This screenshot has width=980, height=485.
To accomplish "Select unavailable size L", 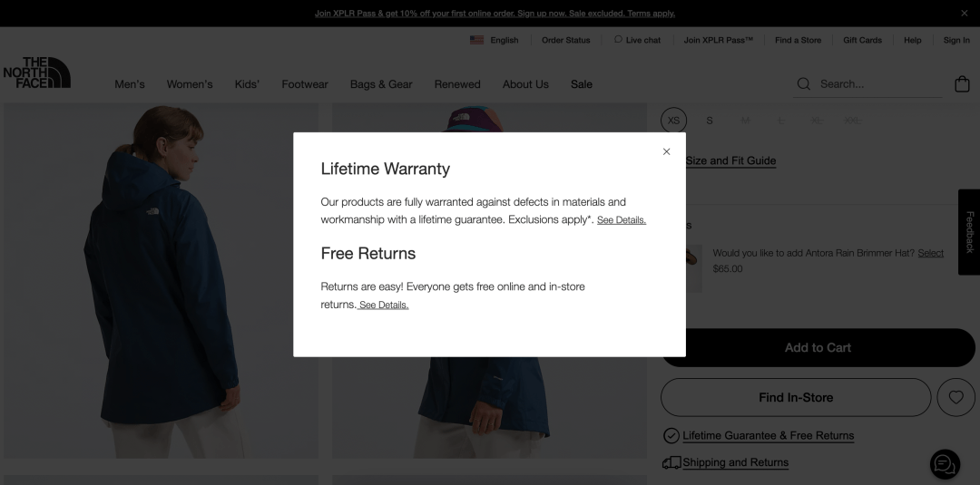I will coord(780,121).
